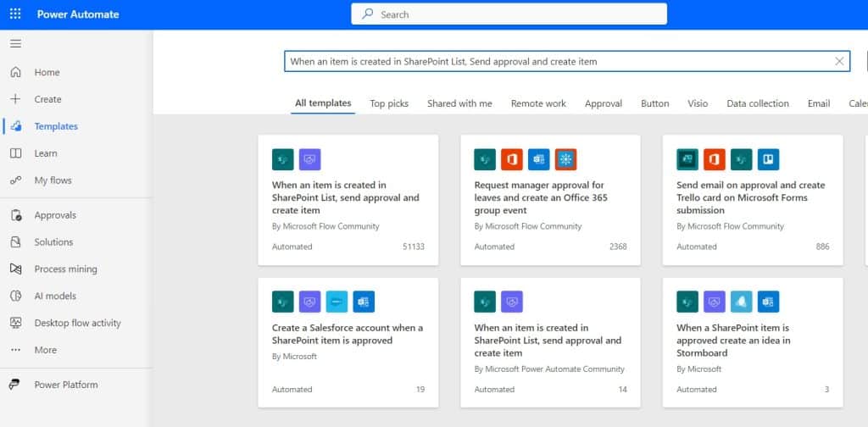Click Office 365 icon on leaves approval card
868x427 pixels.
click(x=512, y=159)
